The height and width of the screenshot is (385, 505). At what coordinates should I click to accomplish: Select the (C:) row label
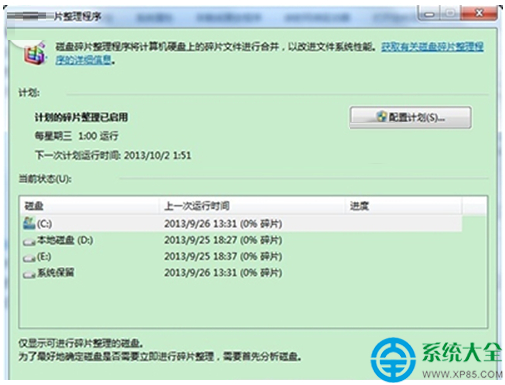coord(44,224)
